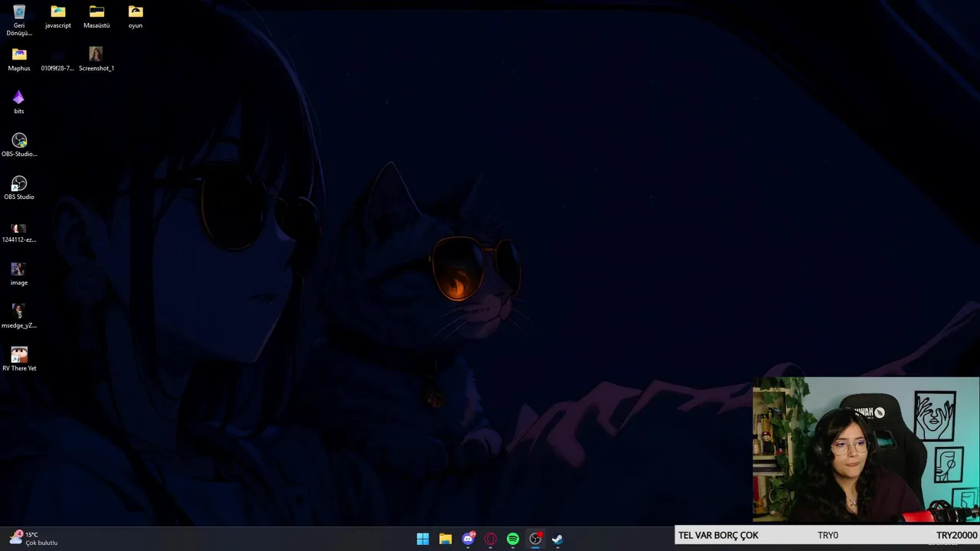Switch to OBS Studio in taskbar
This screenshot has width=980, height=551.
click(x=535, y=539)
